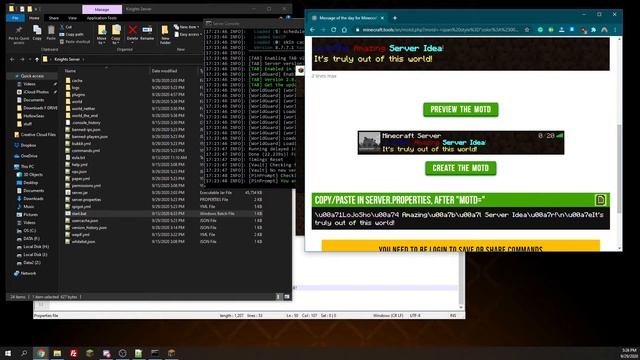
Task: Sort files by the Name column header
Action: point(71,71)
